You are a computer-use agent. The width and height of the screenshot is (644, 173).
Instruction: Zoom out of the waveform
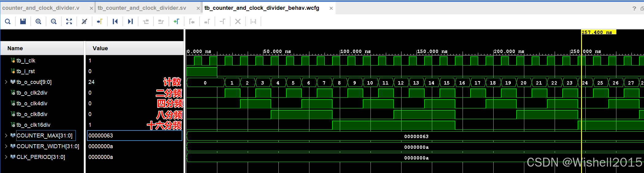54,21
